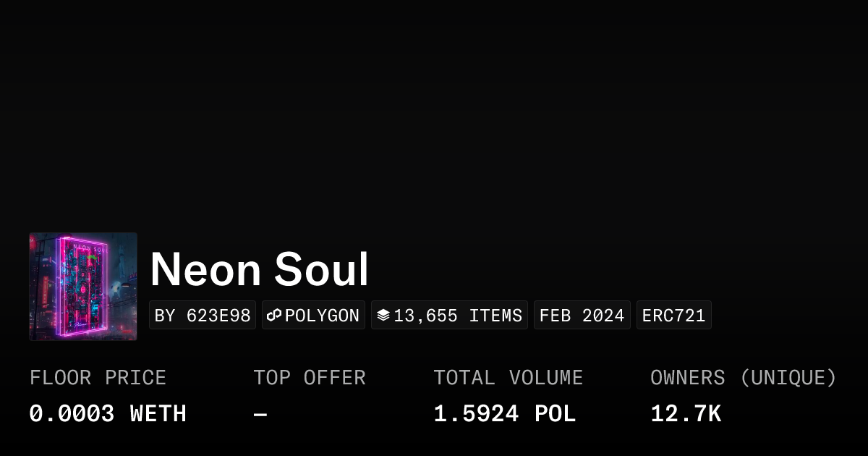
Task: Click the TOP OFFER heading
Action: 309,378
